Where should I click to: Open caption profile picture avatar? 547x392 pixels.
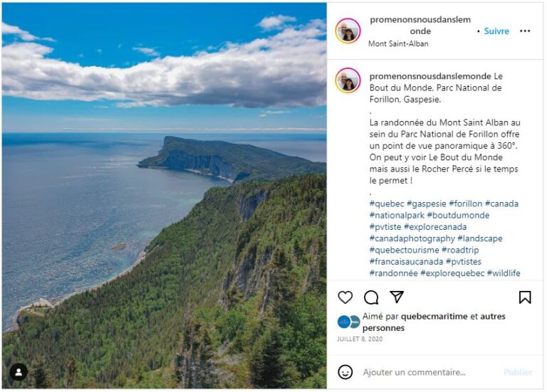[348, 80]
